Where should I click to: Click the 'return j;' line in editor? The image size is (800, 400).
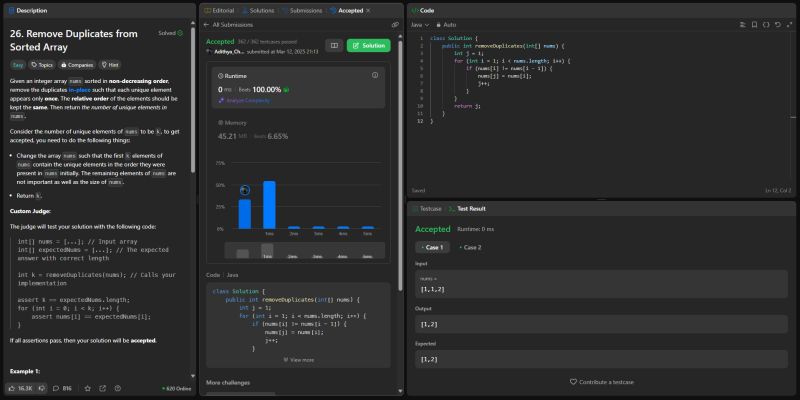click(x=467, y=106)
